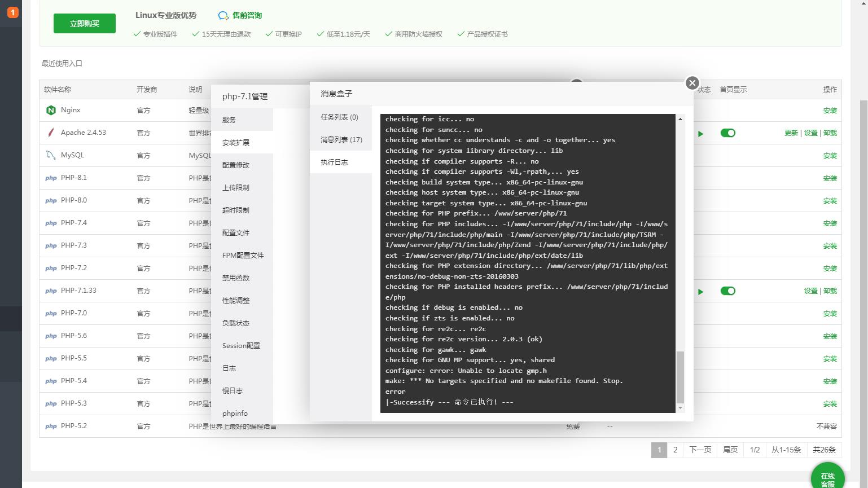Click the PHP-8.1 php icon
The image size is (868, 488).
[x=51, y=178]
